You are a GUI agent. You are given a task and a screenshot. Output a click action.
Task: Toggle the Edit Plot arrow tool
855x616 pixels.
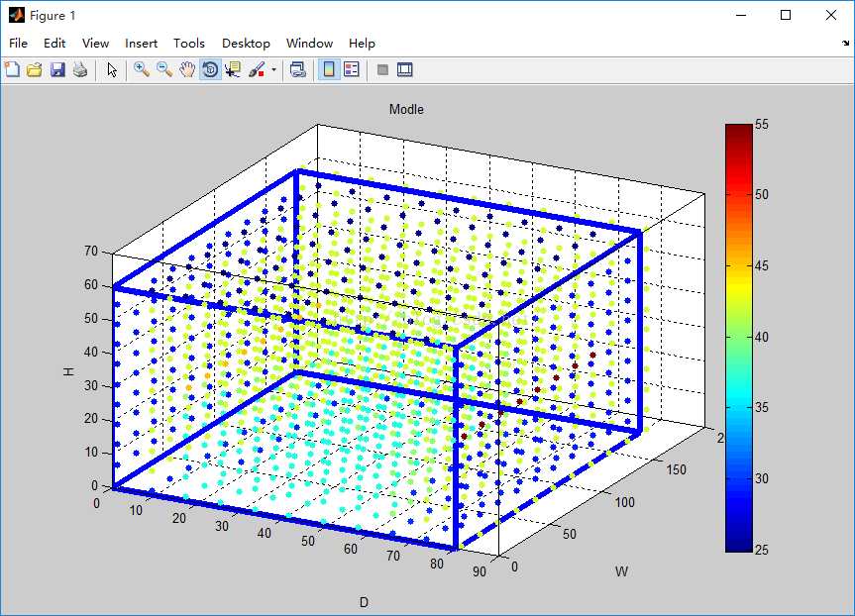pyautogui.click(x=112, y=69)
